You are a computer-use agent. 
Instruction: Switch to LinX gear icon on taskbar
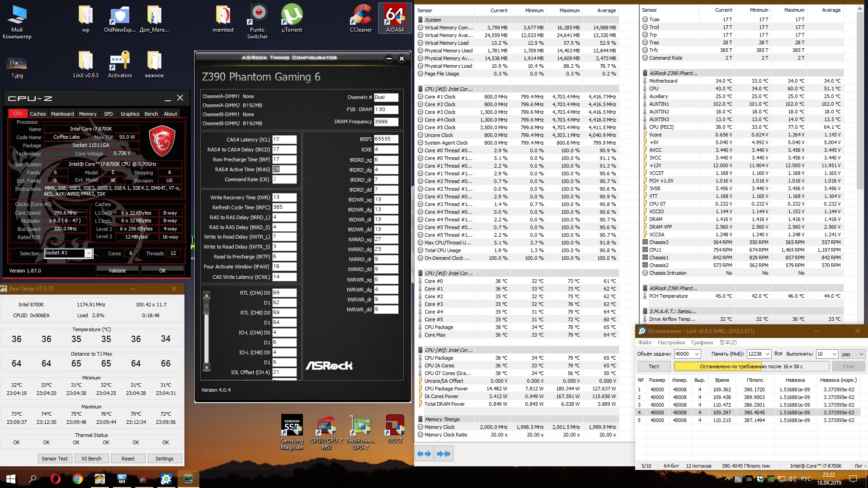(166, 479)
